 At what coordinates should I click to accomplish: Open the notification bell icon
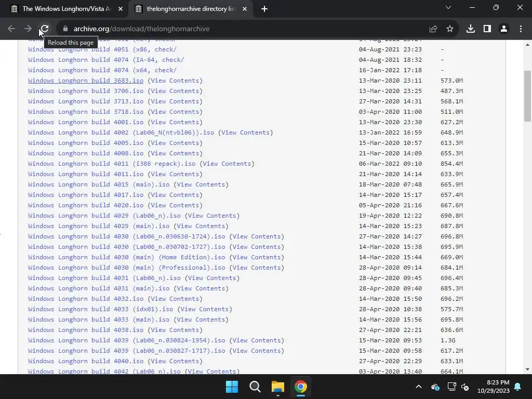(518, 387)
